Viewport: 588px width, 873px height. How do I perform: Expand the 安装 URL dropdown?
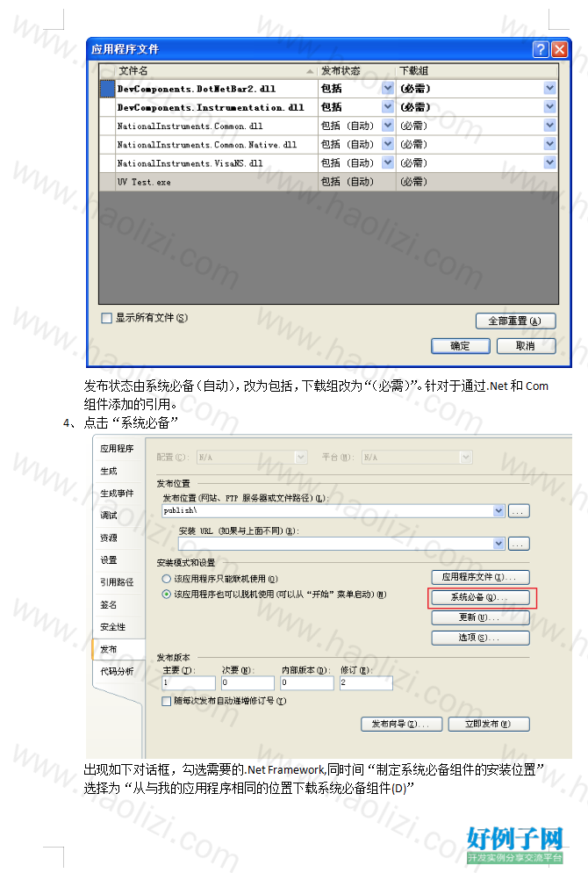point(498,544)
